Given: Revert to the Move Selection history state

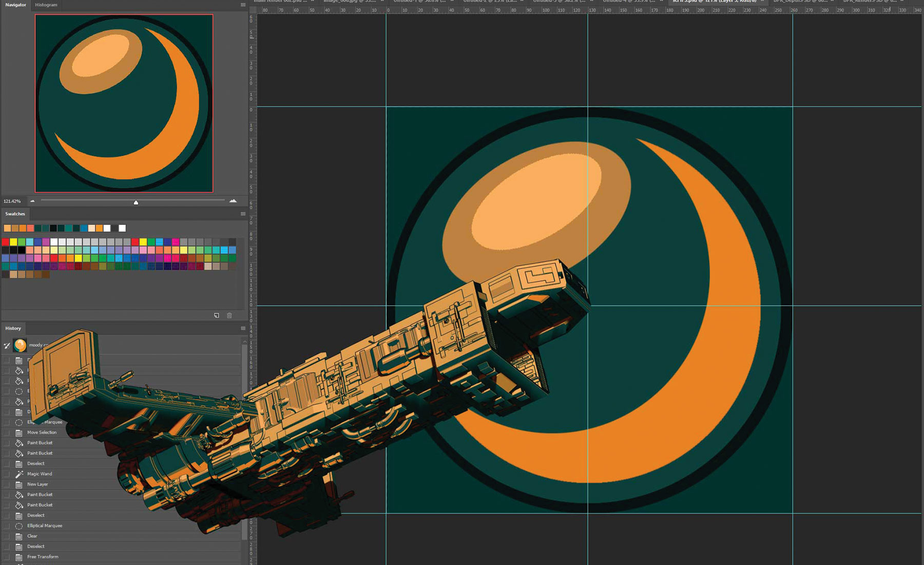Looking at the screenshot, I should point(42,432).
